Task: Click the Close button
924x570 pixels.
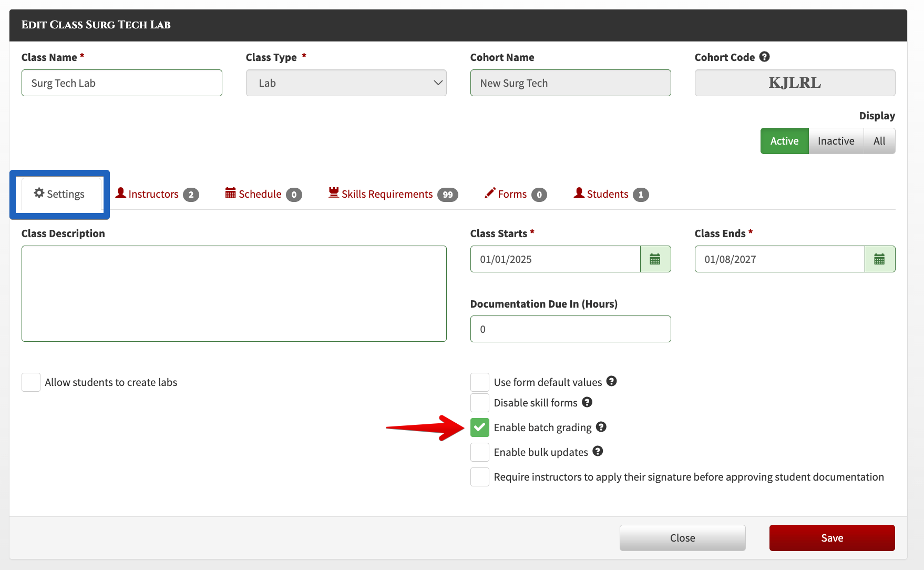Action: tap(683, 538)
